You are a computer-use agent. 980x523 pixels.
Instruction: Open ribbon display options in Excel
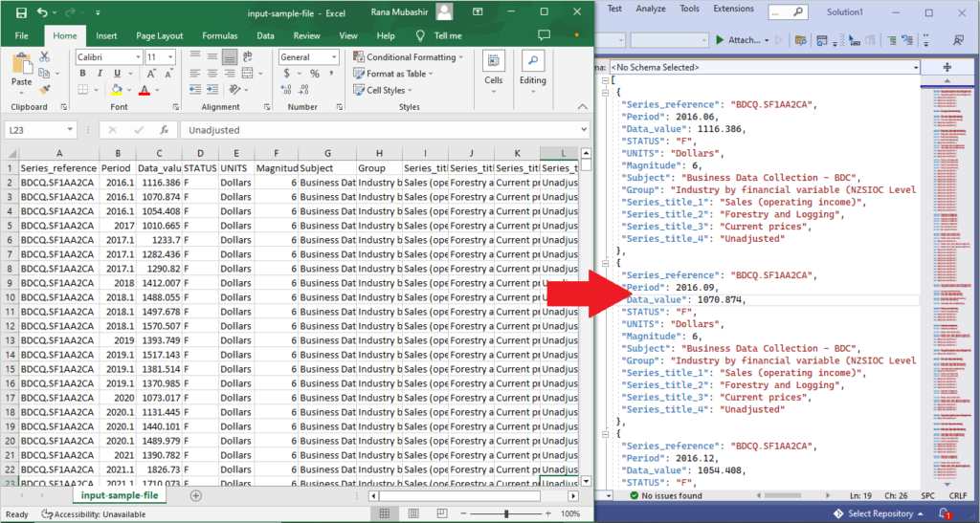(x=478, y=12)
